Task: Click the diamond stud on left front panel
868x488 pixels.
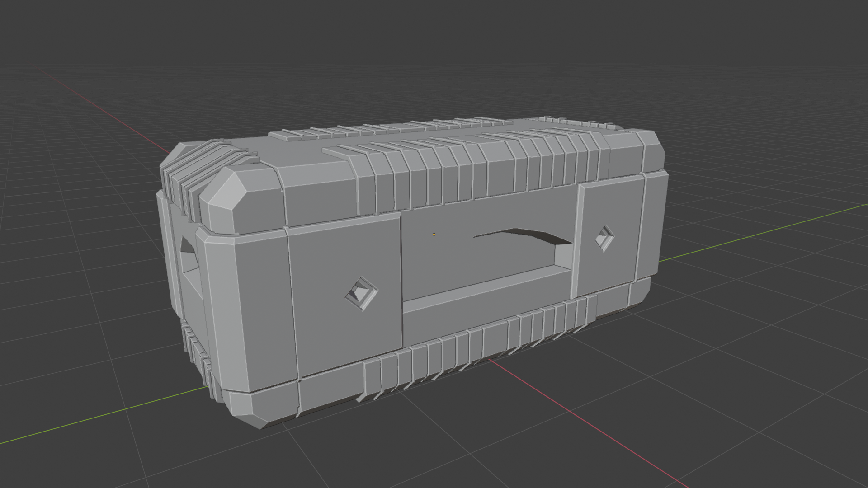Action: coord(362,293)
